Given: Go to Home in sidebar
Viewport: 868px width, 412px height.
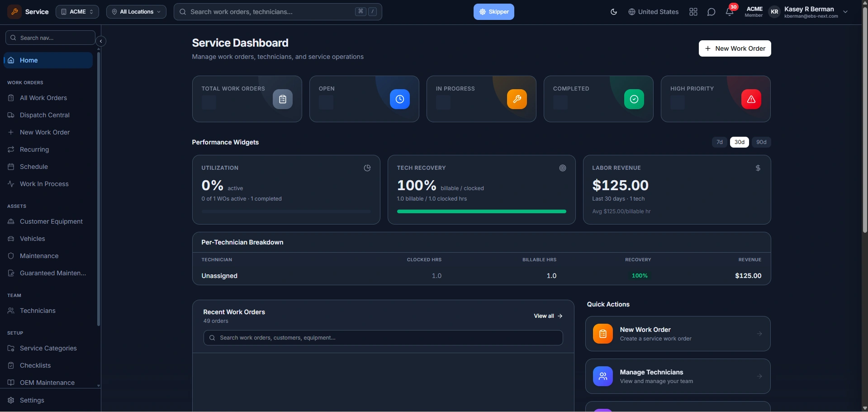Looking at the screenshot, I should [48, 60].
